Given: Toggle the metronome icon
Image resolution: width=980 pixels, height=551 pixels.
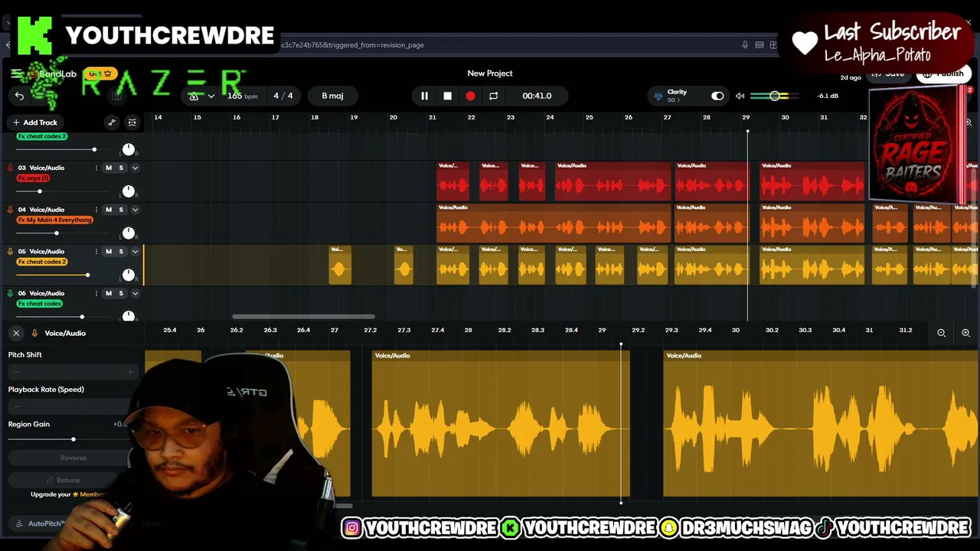Looking at the screenshot, I should point(194,96).
